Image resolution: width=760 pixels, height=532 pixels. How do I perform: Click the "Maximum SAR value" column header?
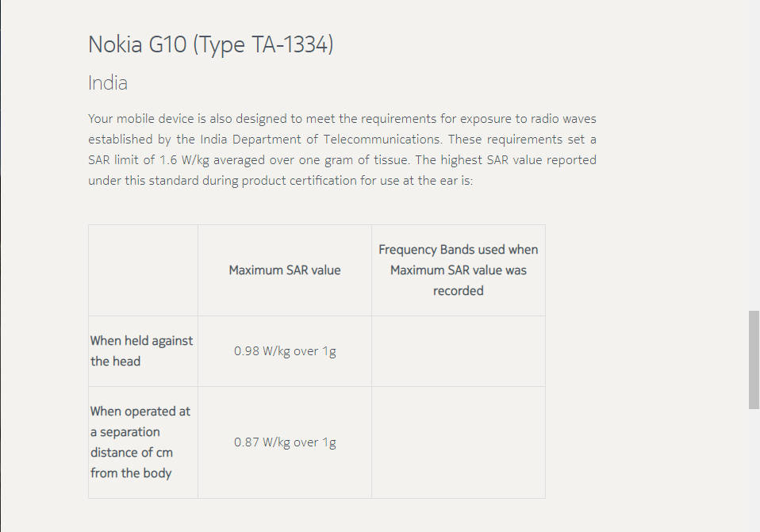[284, 270]
